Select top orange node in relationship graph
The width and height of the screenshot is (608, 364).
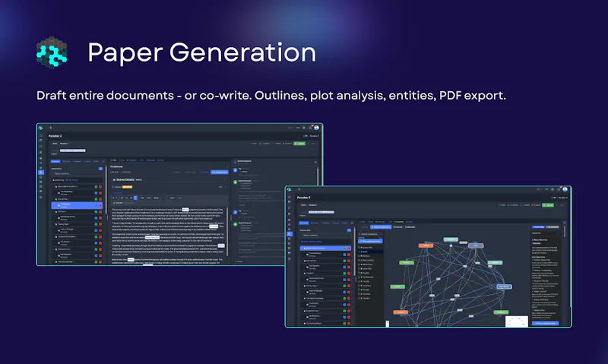(x=426, y=245)
